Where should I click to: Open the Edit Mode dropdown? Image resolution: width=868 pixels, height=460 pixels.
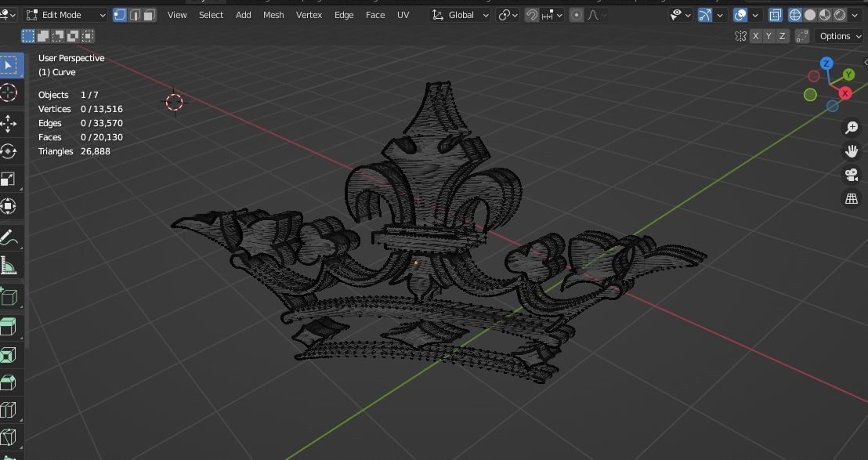click(x=65, y=15)
